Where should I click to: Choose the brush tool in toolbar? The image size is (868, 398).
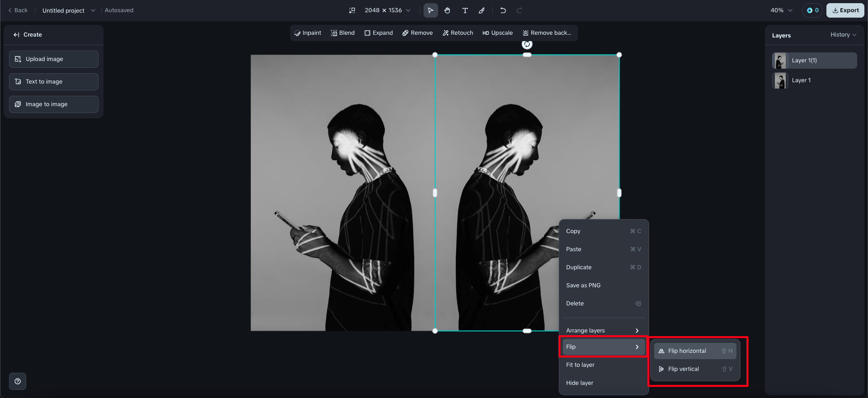point(482,10)
